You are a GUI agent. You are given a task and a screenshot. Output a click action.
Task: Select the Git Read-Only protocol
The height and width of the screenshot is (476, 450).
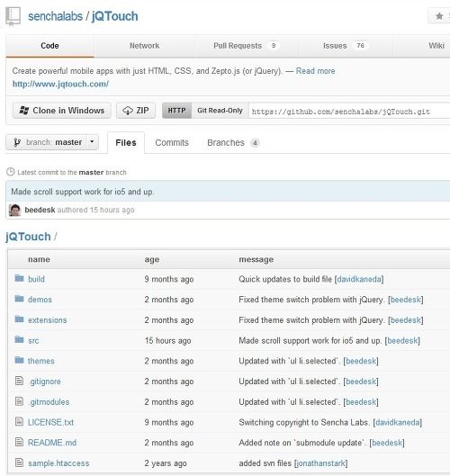[x=220, y=111]
